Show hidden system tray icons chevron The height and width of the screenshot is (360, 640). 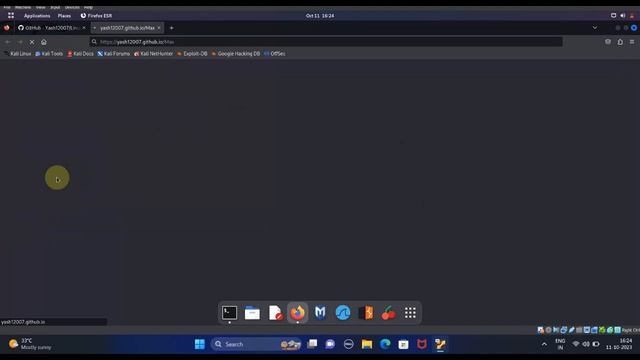544,344
